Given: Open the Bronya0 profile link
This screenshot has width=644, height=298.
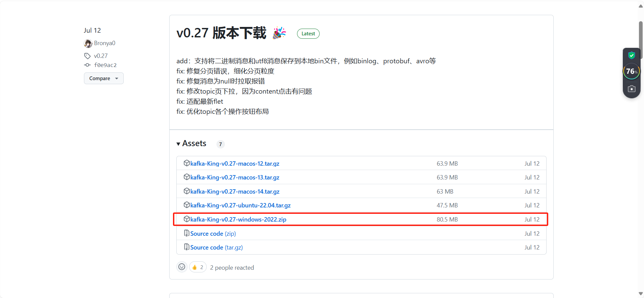Looking at the screenshot, I should 105,43.
